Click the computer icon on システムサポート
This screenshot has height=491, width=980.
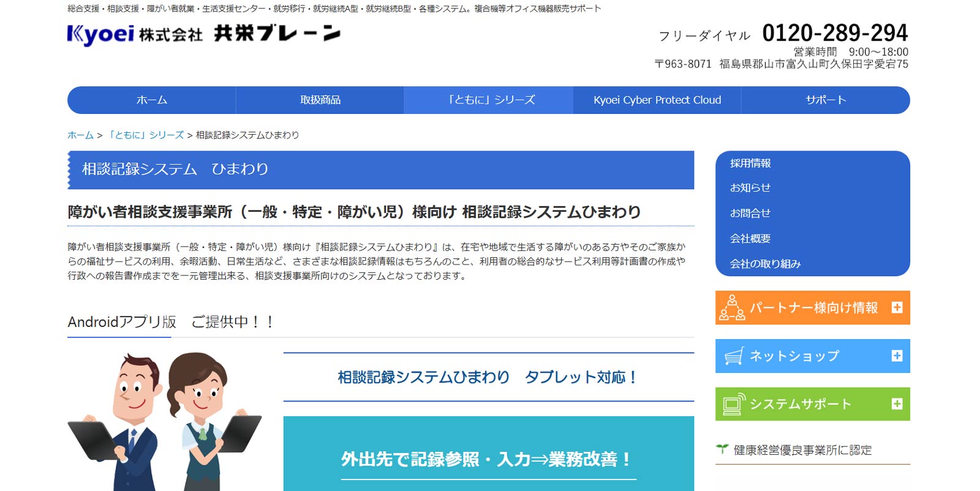click(734, 404)
